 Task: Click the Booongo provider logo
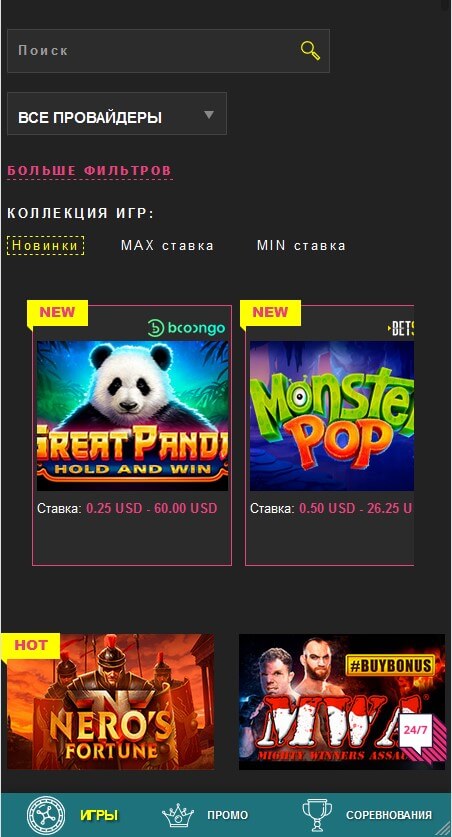pos(186,328)
